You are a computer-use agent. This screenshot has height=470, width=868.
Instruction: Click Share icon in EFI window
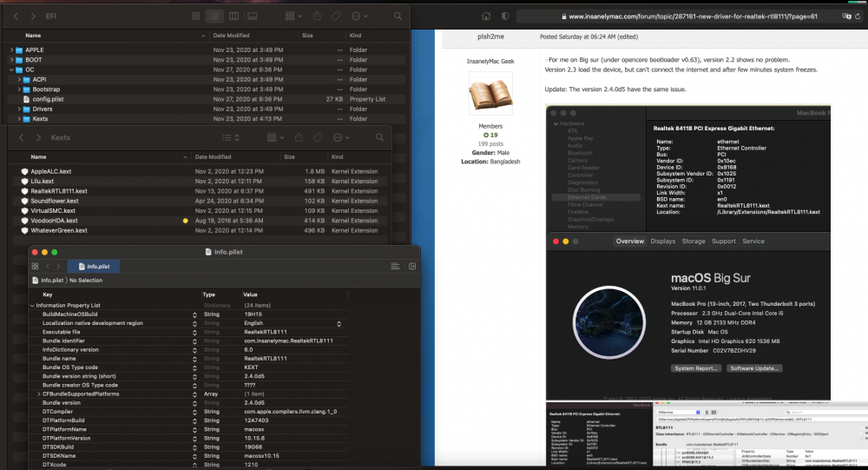(317, 17)
